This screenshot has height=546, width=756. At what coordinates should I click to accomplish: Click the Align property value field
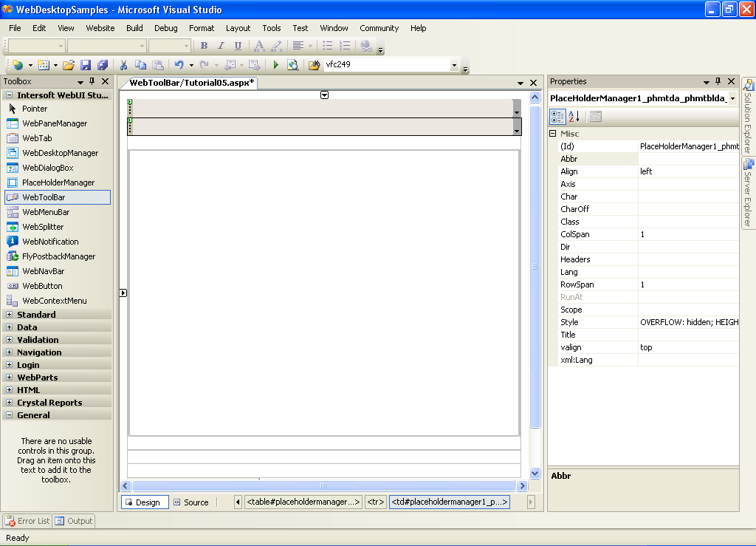[x=687, y=171]
